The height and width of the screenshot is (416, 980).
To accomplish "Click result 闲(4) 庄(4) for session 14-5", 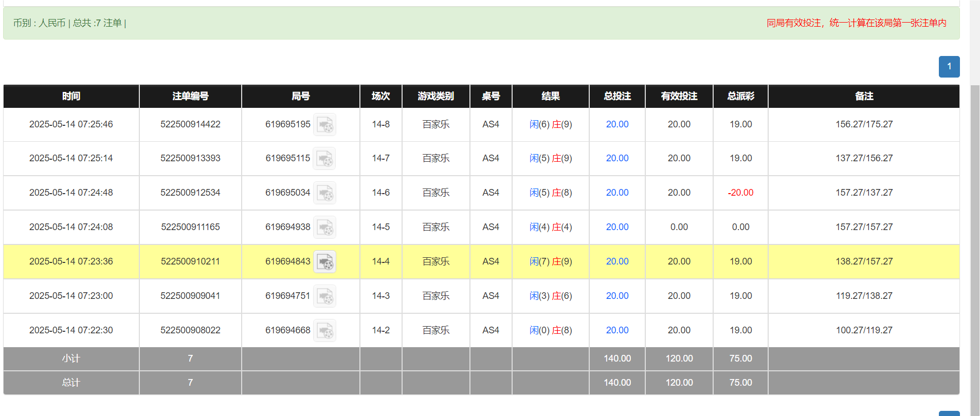I will 550,227.
